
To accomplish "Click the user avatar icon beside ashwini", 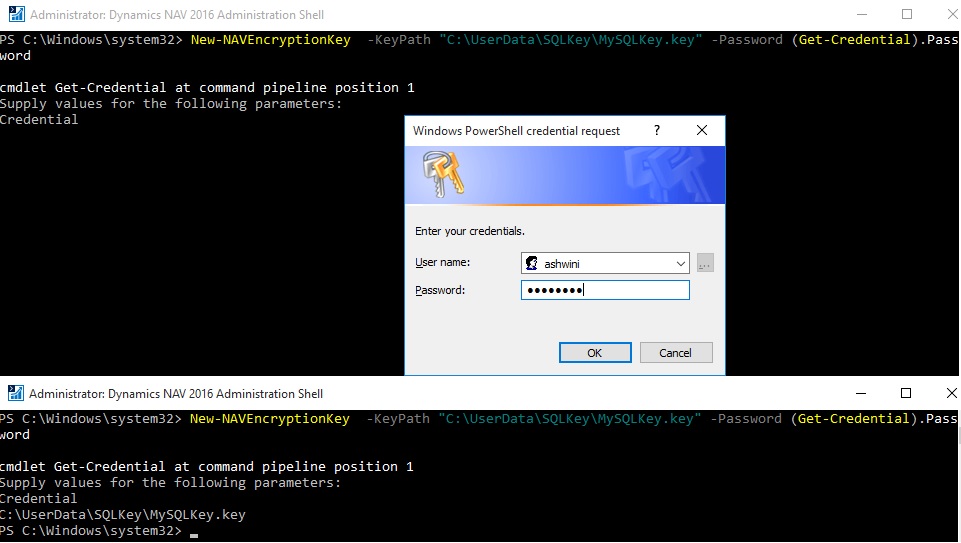I will pyautogui.click(x=531, y=264).
